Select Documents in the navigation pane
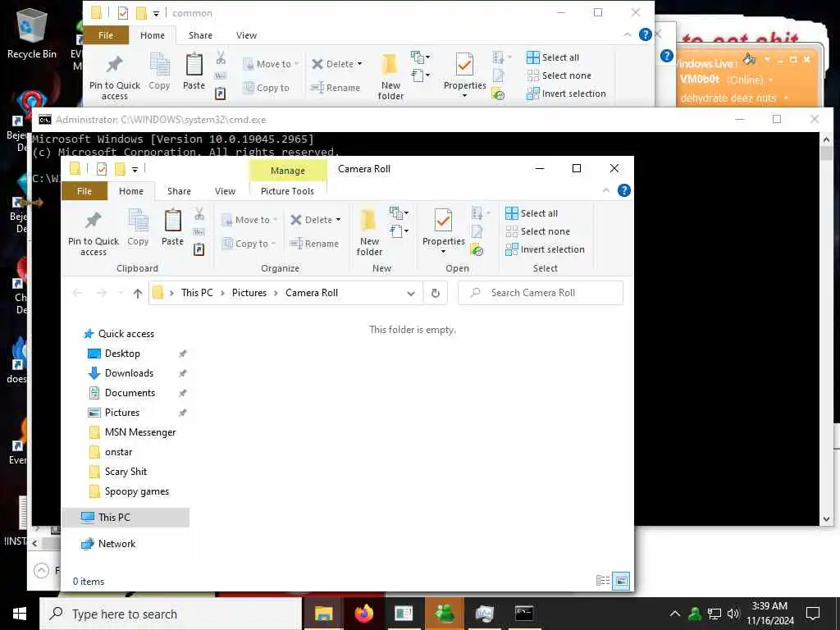Screen dimensions: 840x630 [130, 393]
